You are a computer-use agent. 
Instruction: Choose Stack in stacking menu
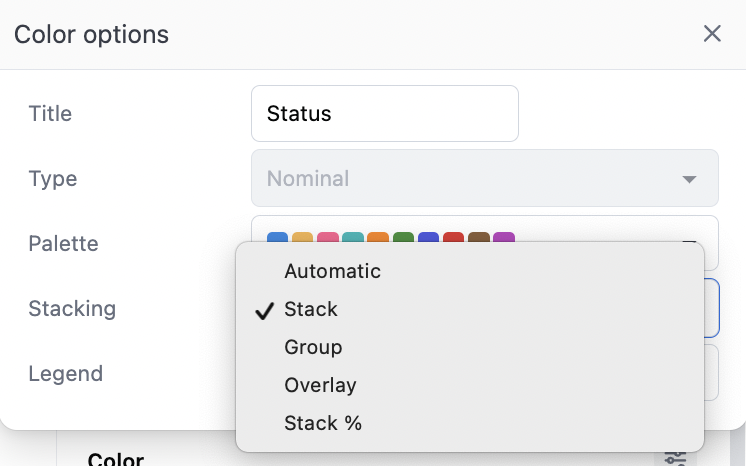pyautogui.click(x=311, y=309)
